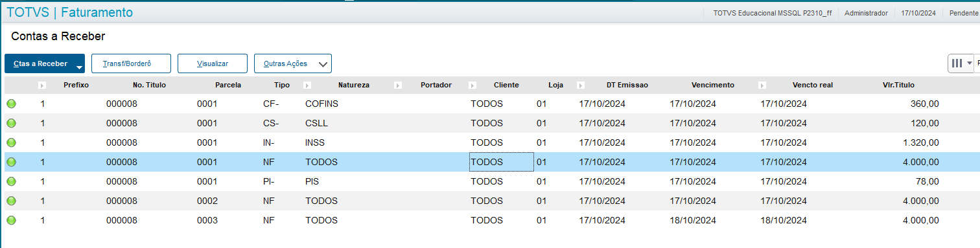Screen dimensions: 980x248
Task: Click the parcela 0002 cell
Action: [x=207, y=201]
